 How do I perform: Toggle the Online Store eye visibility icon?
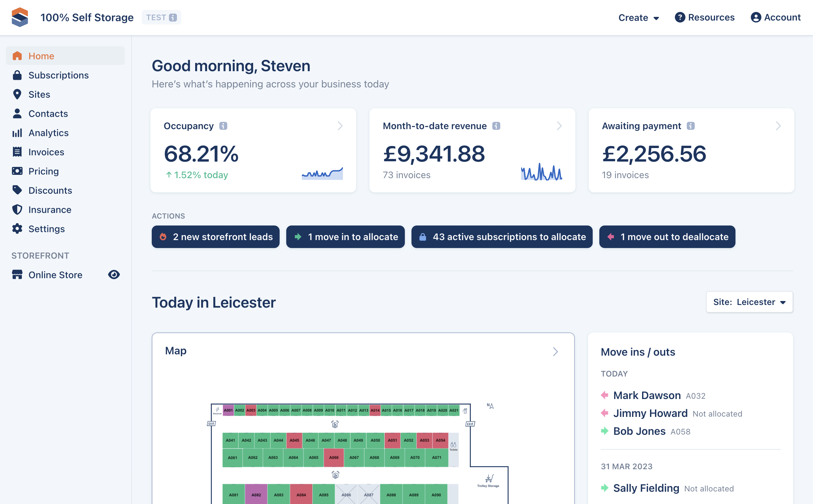[x=114, y=275]
